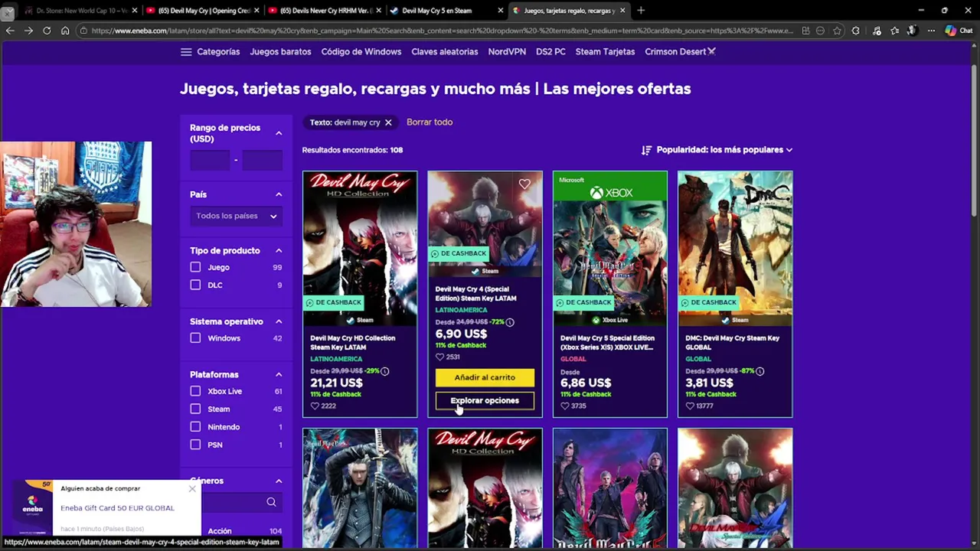The width and height of the screenshot is (980, 551).
Task: Add this page to favorites star
Action: (x=837, y=31)
